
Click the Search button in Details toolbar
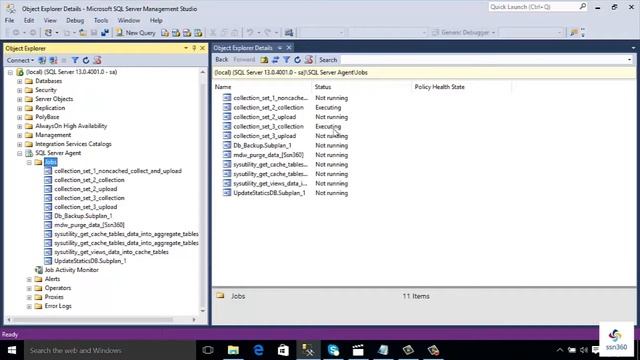pos(328,60)
